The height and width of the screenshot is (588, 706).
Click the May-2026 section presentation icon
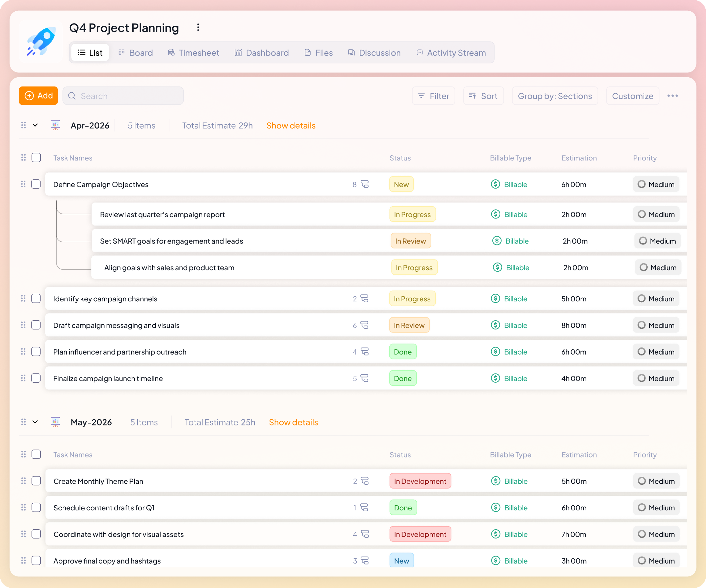56,422
